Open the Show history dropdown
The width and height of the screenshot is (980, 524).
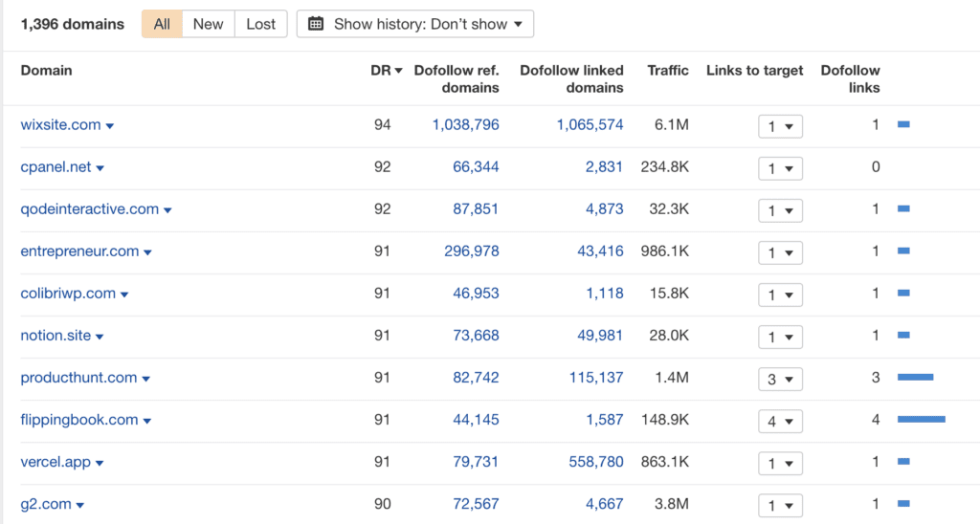pos(415,24)
